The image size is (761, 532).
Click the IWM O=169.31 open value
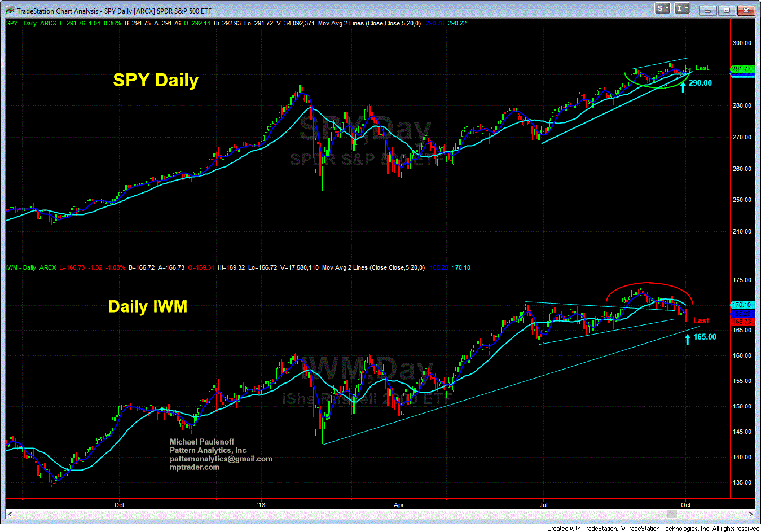[x=201, y=267]
